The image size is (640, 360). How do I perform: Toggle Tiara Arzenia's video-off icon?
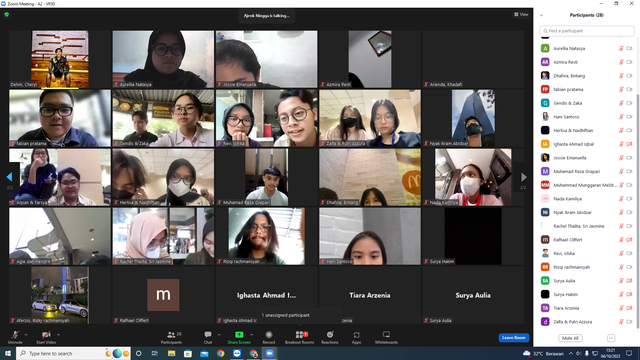[x=629, y=308]
